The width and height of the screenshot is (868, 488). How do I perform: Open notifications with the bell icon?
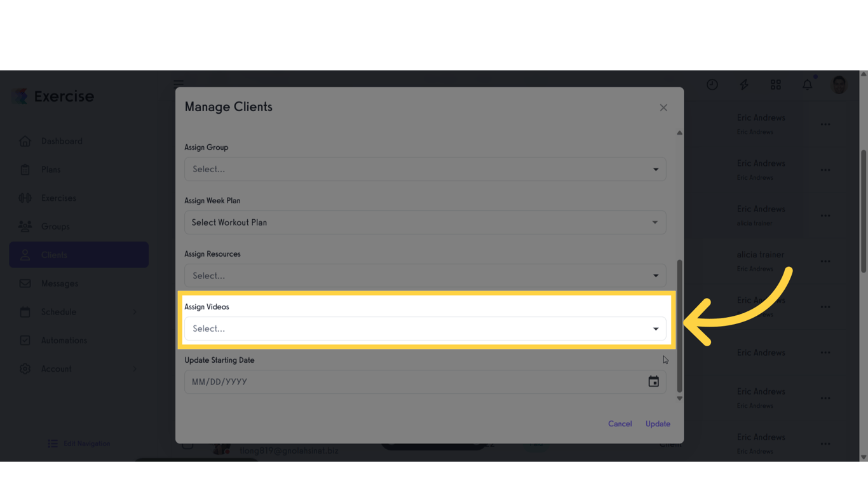807,85
